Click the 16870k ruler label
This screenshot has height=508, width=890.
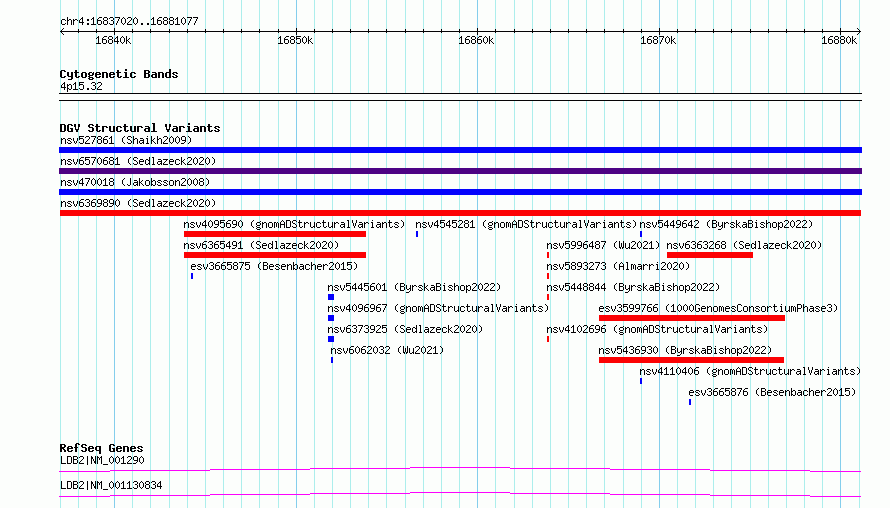tap(658, 40)
